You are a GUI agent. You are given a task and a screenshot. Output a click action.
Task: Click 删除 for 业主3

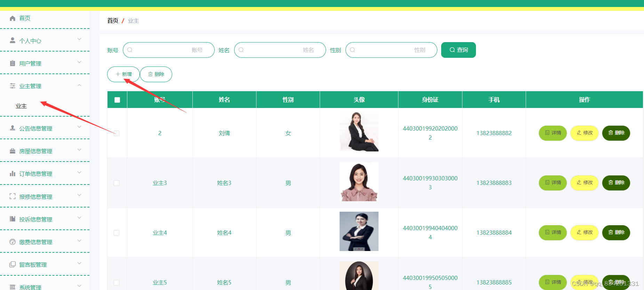(x=616, y=183)
